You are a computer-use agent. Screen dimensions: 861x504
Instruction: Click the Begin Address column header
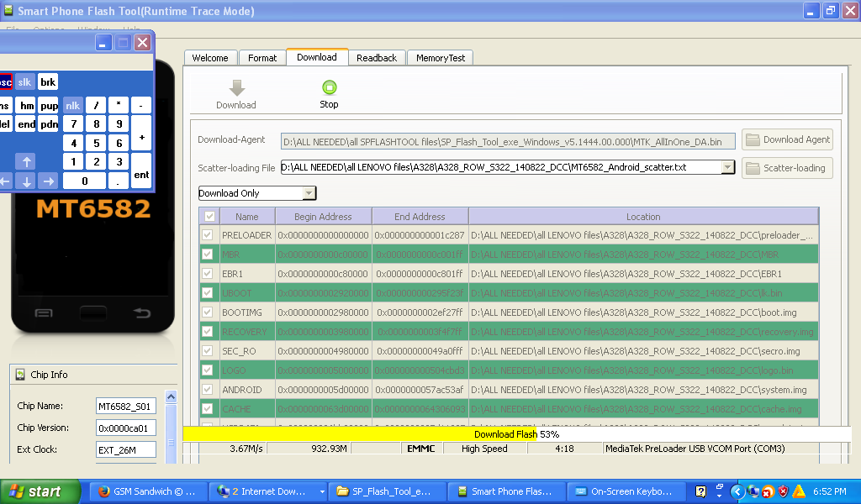coord(323,217)
